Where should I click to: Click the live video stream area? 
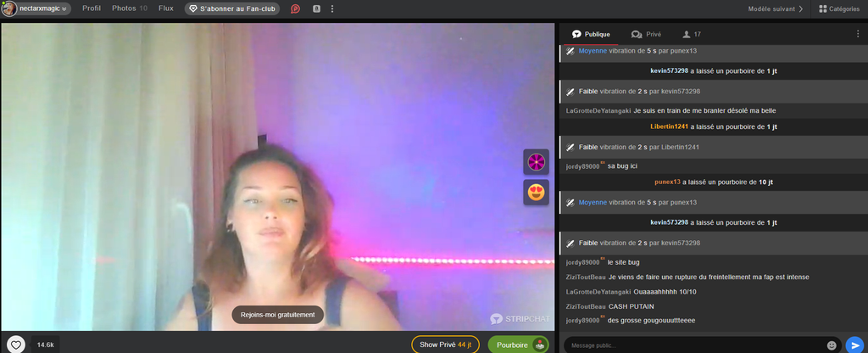277,176
